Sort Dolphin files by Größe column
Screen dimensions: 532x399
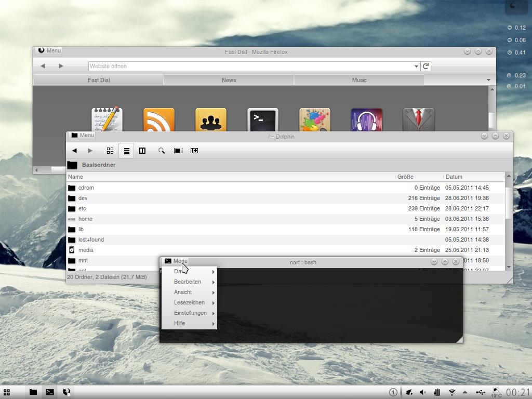click(419, 177)
